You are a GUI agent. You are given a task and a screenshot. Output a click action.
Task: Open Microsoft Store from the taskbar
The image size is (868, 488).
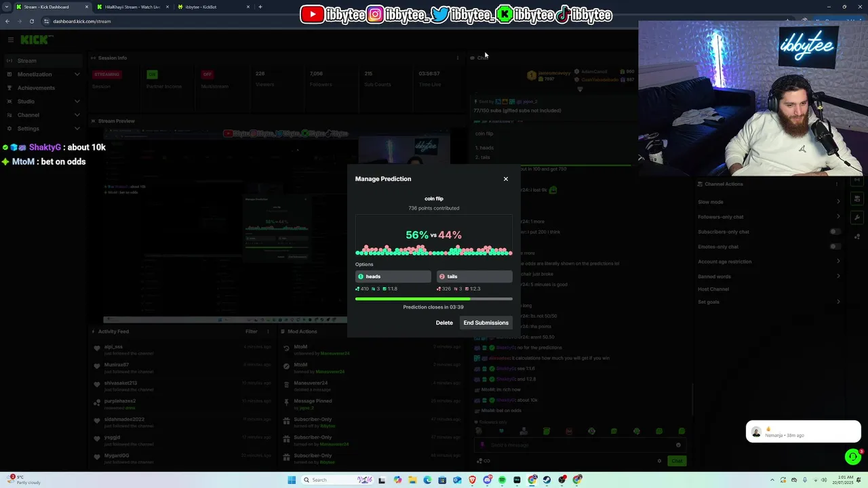pyautogui.click(x=442, y=480)
